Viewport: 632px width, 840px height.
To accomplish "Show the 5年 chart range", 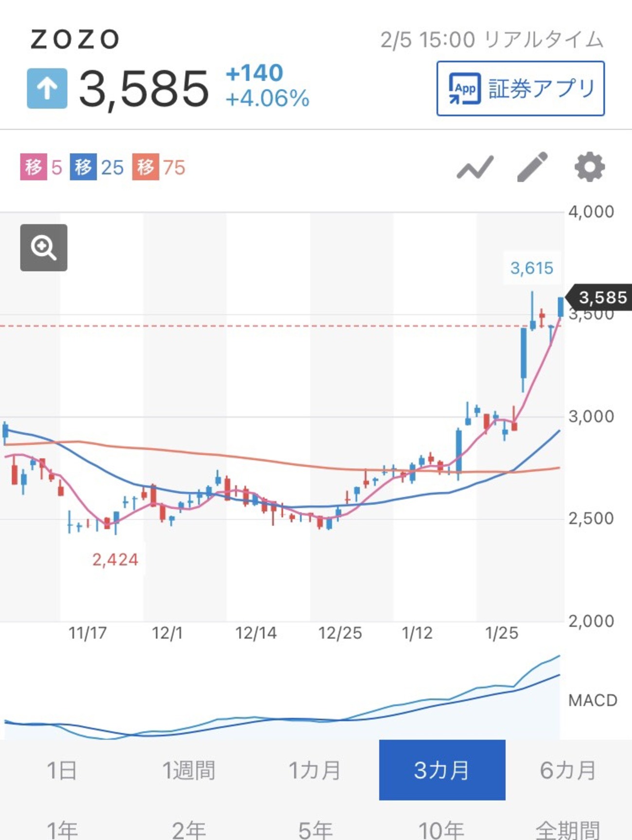I will point(315,829).
